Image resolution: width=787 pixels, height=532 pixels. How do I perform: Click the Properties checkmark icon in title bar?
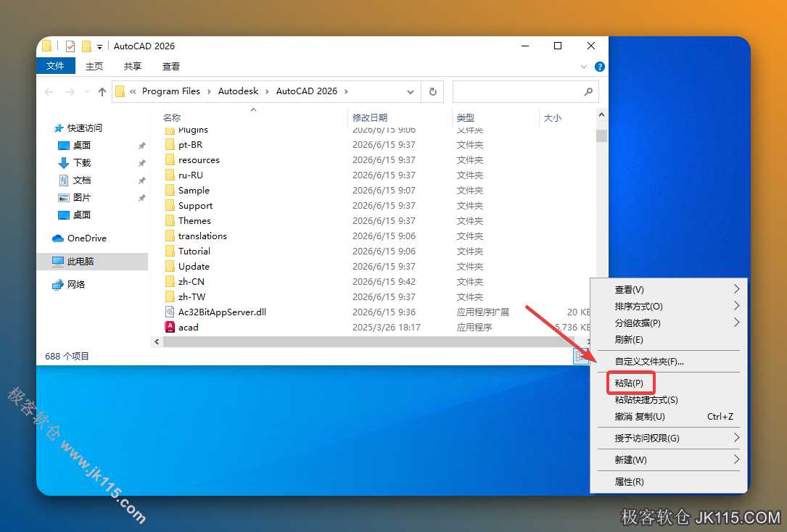click(70, 46)
